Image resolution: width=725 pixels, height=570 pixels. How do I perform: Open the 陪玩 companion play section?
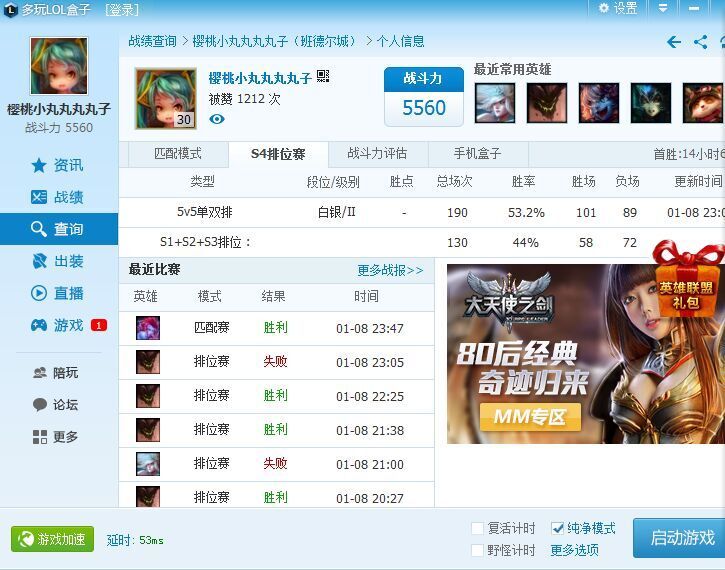[55, 373]
